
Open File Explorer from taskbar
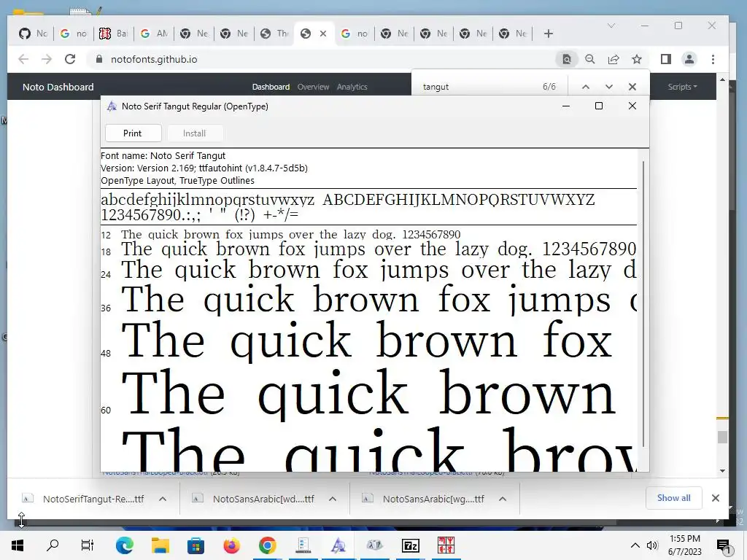tap(160, 545)
